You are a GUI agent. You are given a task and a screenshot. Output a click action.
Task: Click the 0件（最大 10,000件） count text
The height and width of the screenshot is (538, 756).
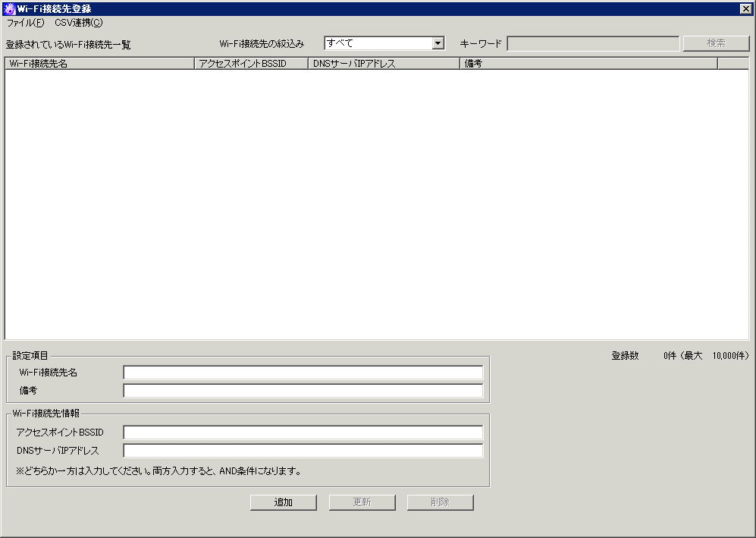pyautogui.click(x=707, y=356)
